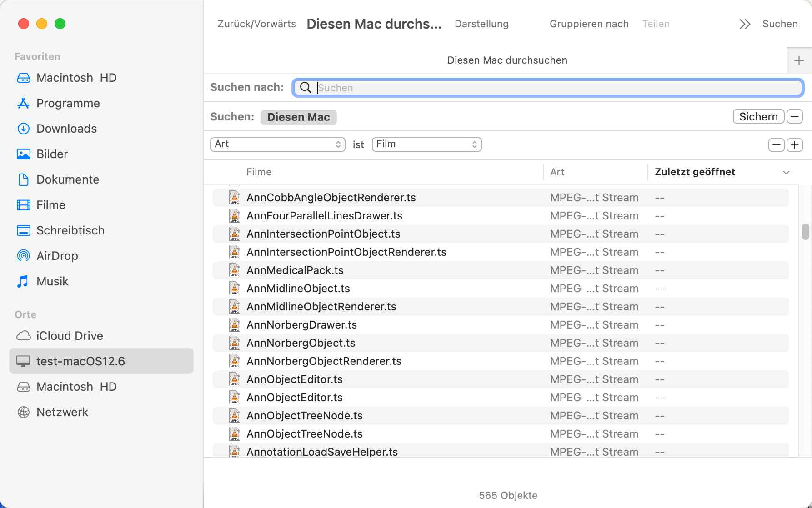Open AirDrop from the sidebar
The width and height of the screenshot is (812, 508).
[57, 256]
